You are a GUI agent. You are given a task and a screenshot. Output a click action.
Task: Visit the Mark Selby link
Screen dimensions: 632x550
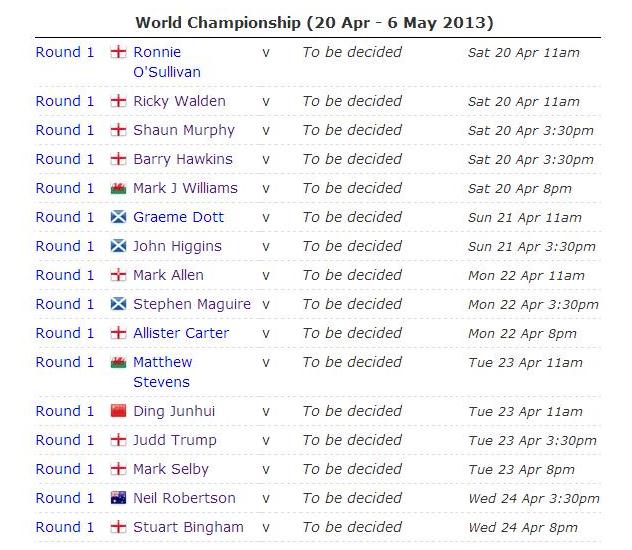(x=171, y=469)
